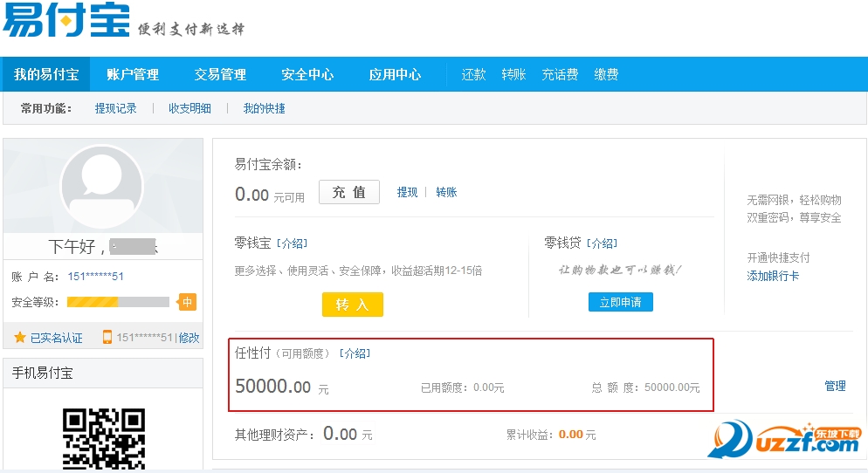Viewport: 868px width, 473px height.
Task: Open the 提现记录 link
Action: click(x=116, y=108)
